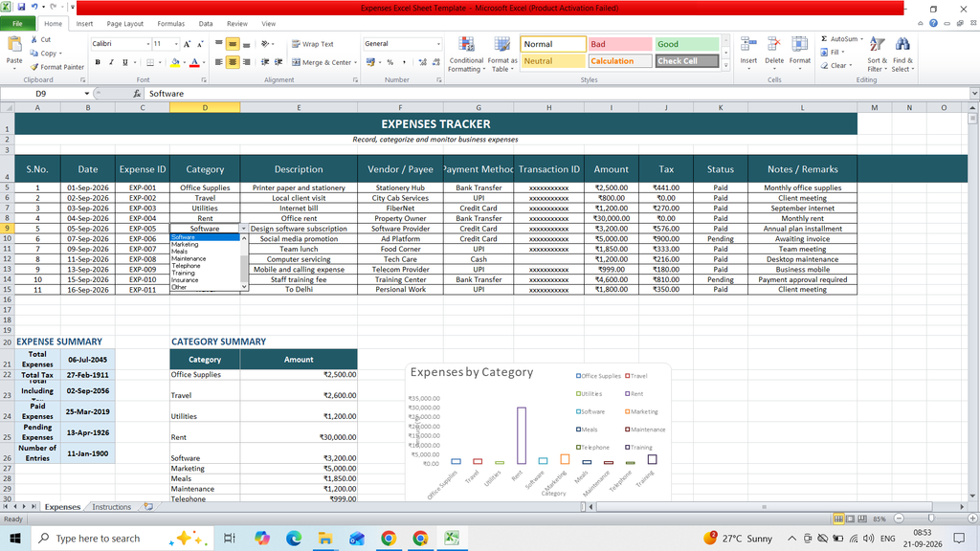Insert a new worksheet tab icon
Screen dimensions: 980x551
[148, 507]
